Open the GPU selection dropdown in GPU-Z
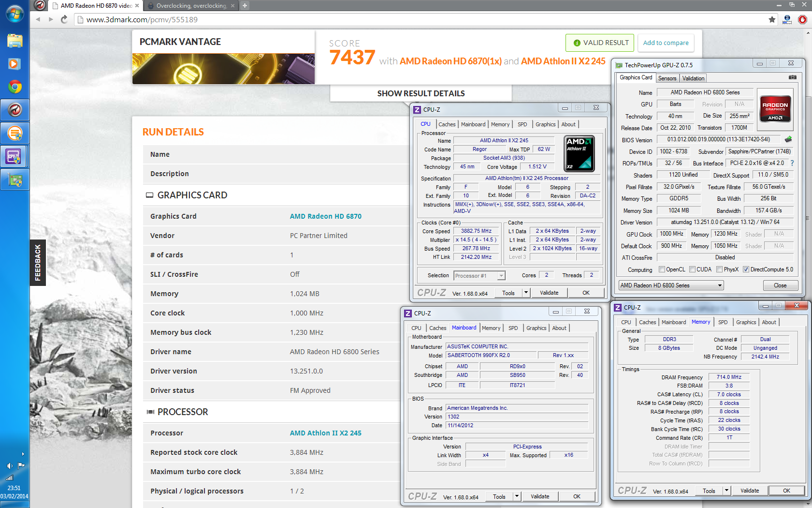 coord(671,285)
